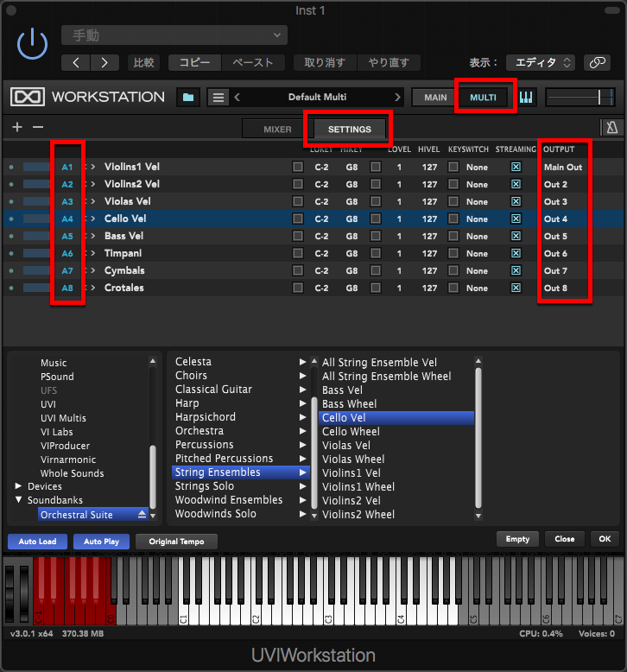Image resolution: width=627 pixels, height=672 pixels.
Task: Click the ペースト paste button
Action: pyautogui.click(x=253, y=62)
